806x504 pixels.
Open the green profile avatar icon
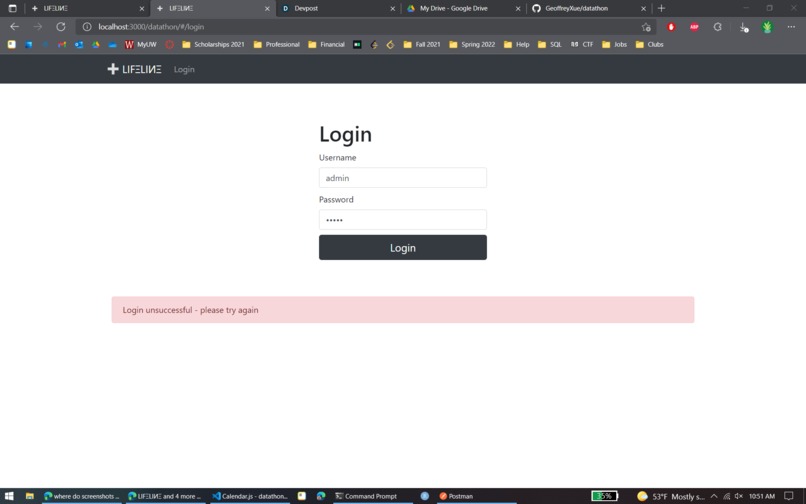tap(767, 27)
